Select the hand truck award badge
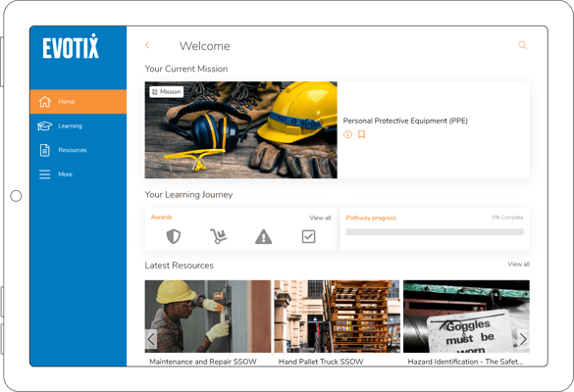This screenshot has width=574, height=392. pyautogui.click(x=219, y=236)
